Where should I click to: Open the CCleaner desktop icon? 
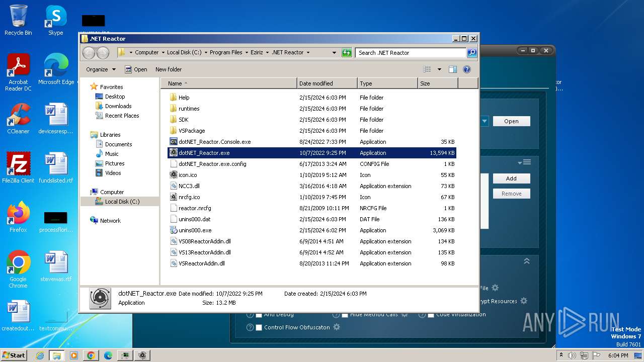tap(18, 119)
